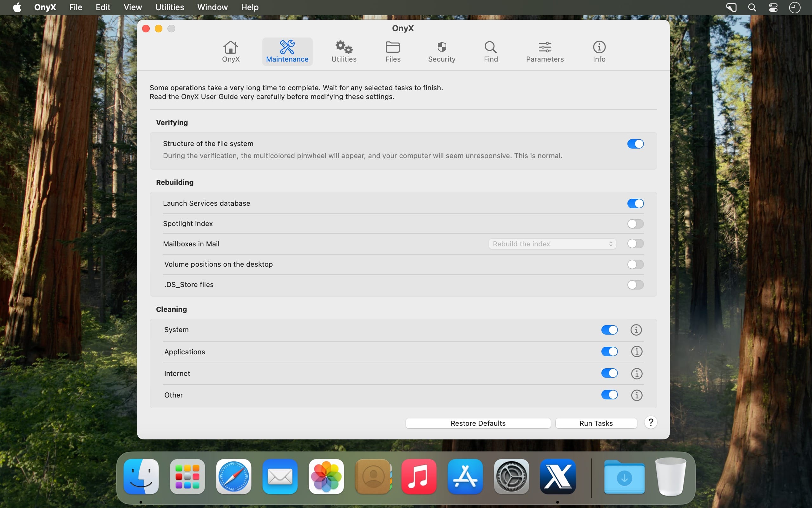Show info for System cleaning

pos(636,330)
